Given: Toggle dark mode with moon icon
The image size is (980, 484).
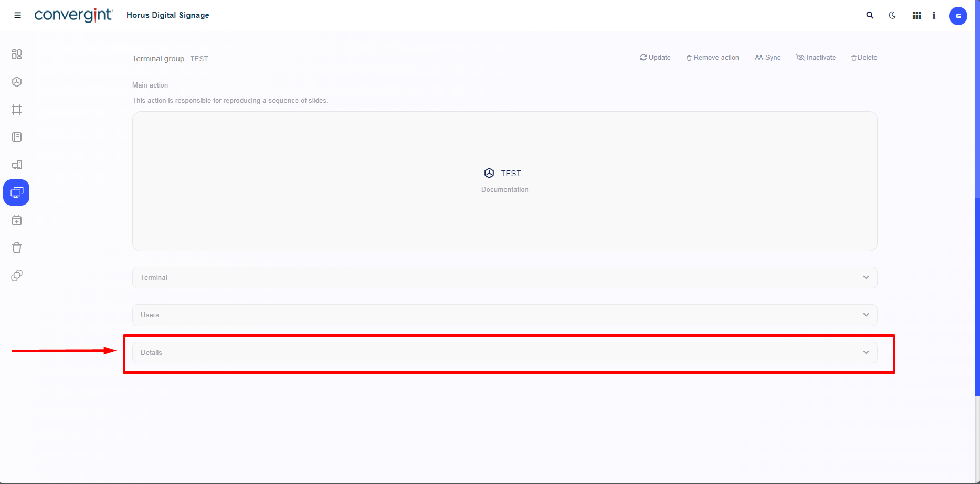Looking at the screenshot, I should coord(892,15).
